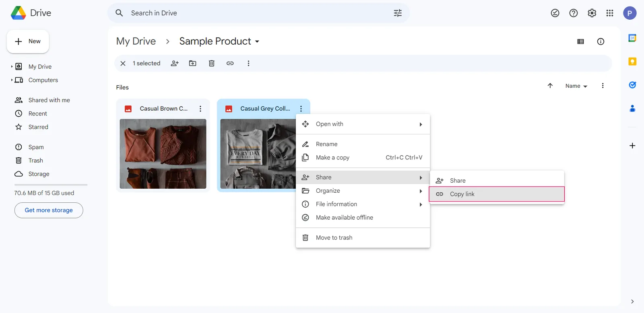Select Copy link in the Share submenu

497,194
